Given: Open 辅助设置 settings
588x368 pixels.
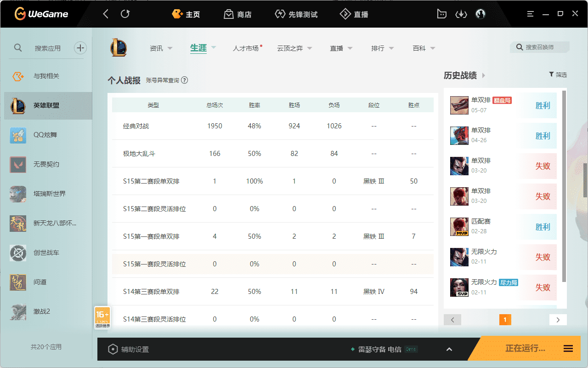Looking at the screenshot, I should [129, 349].
